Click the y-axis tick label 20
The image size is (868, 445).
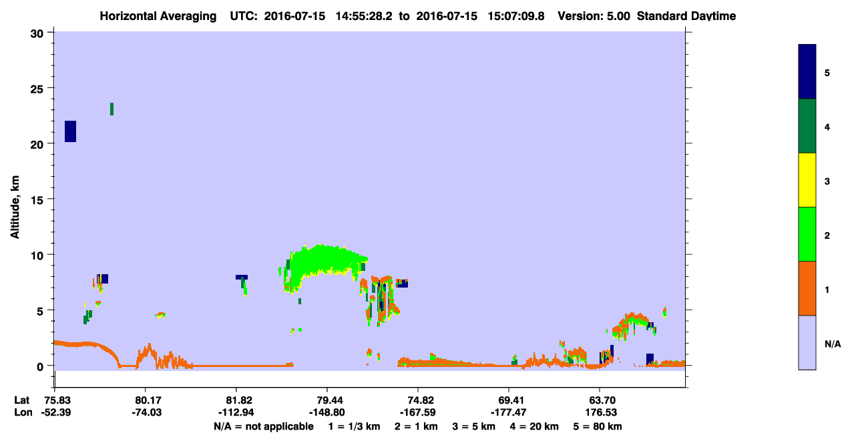38,143
